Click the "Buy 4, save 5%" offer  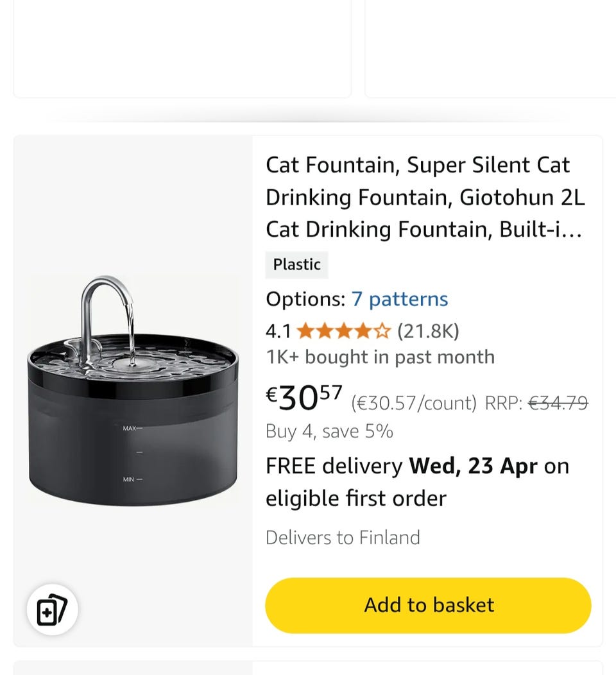click(x=329, y=431)
